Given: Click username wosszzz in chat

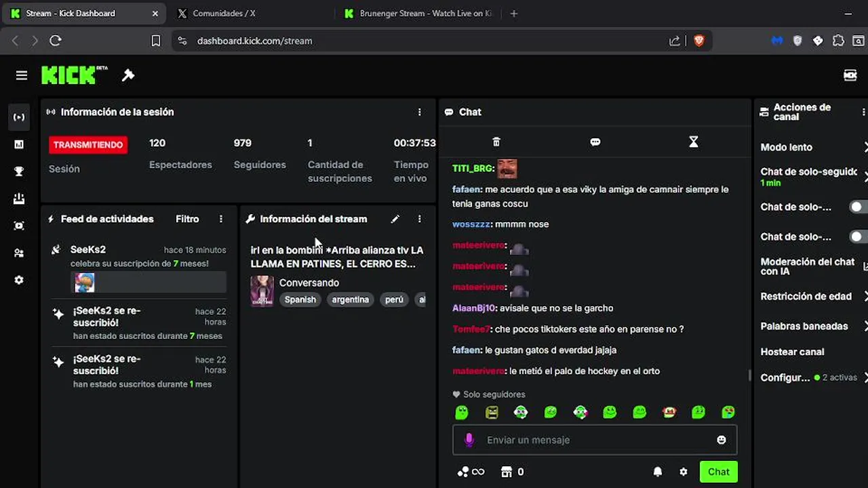Looking at the screenshot, I should [471, 224].
